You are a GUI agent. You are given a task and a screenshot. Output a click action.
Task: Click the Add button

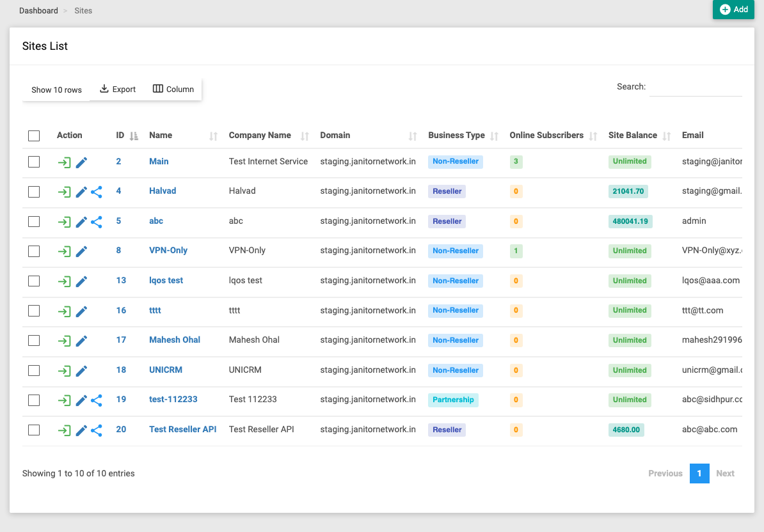click(733, 9)
